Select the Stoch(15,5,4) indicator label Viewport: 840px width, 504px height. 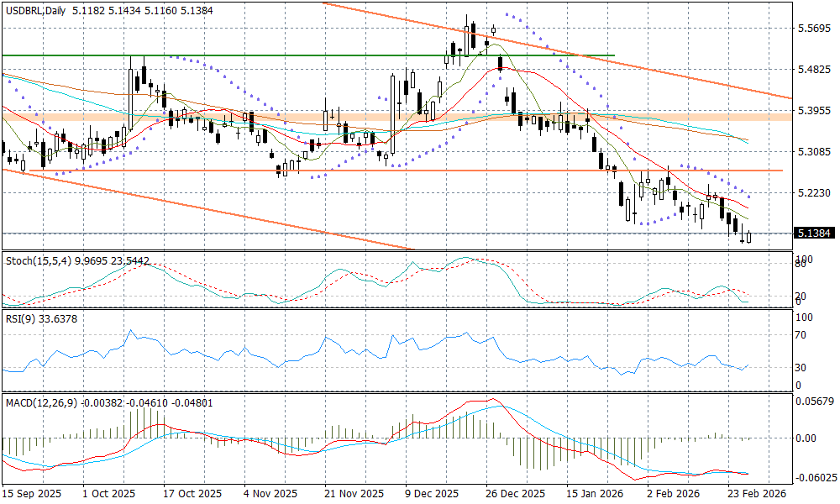click(30, 261)
